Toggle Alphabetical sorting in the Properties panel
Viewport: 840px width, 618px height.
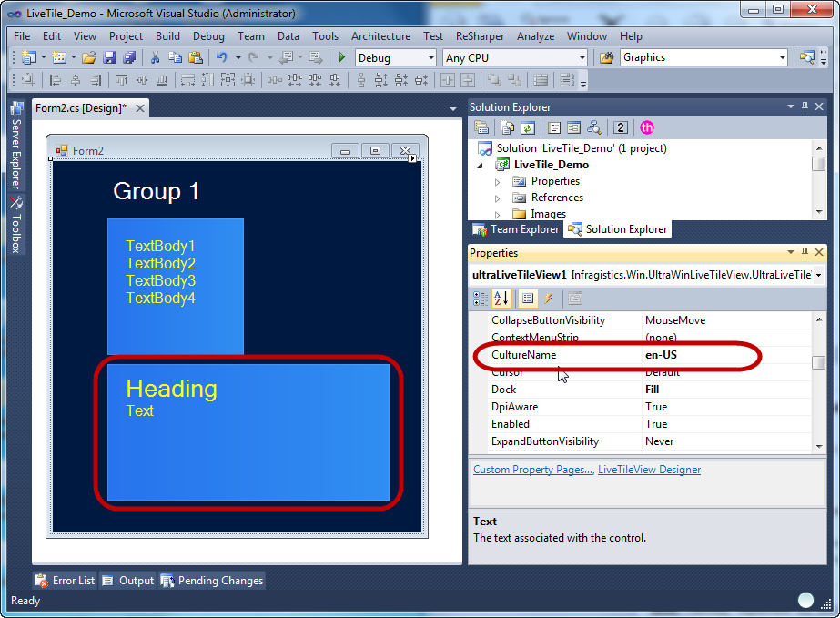501,299
